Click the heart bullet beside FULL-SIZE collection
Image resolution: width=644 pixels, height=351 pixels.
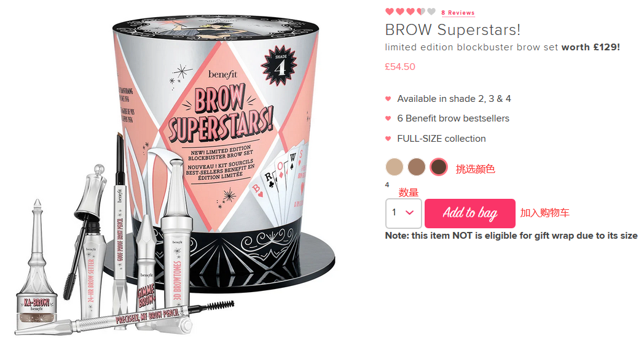[x=388, y=139]
